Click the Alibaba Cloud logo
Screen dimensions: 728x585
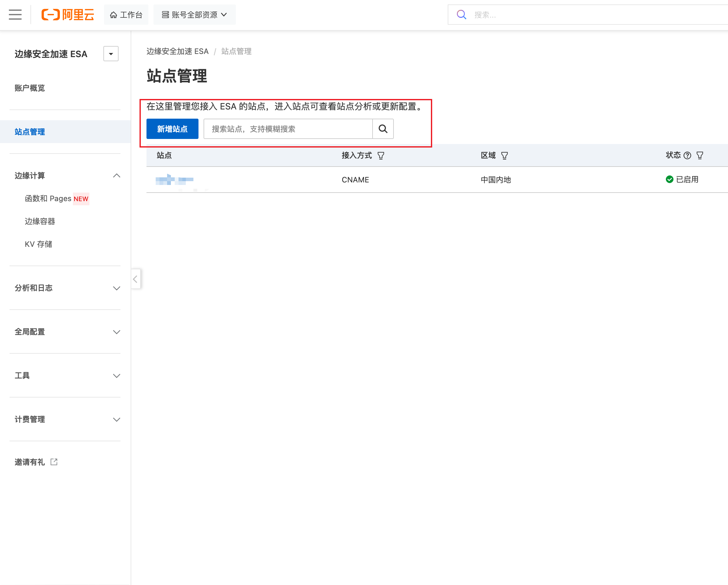point(67,15)
